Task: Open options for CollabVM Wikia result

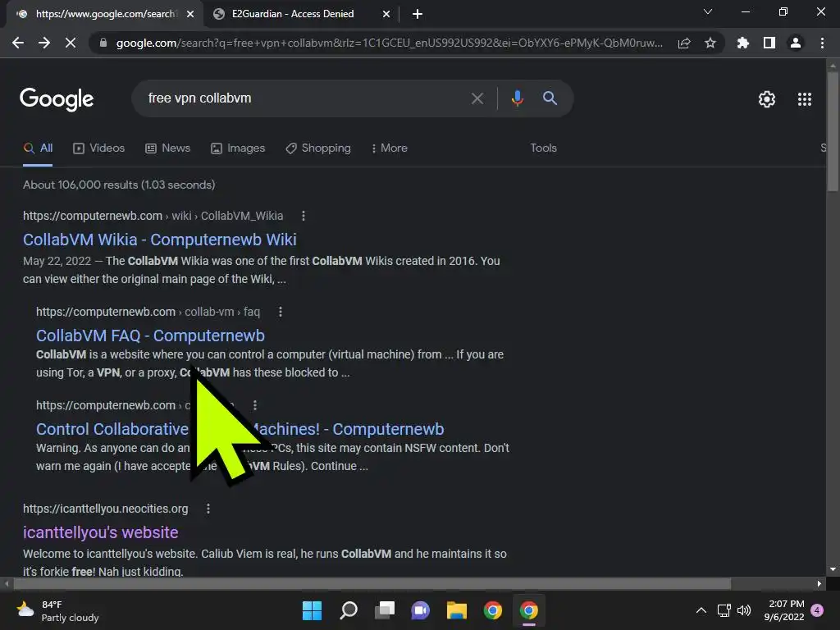Action: coord(304,216)
